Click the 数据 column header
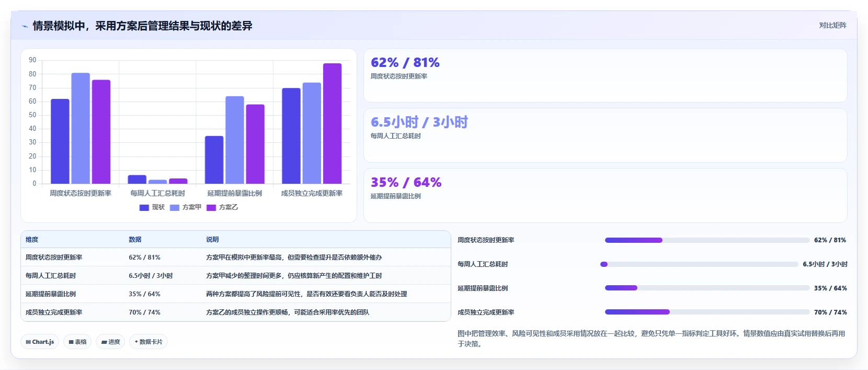The width and height of the screenshot is (868, 370). click(x=135, y=240)
